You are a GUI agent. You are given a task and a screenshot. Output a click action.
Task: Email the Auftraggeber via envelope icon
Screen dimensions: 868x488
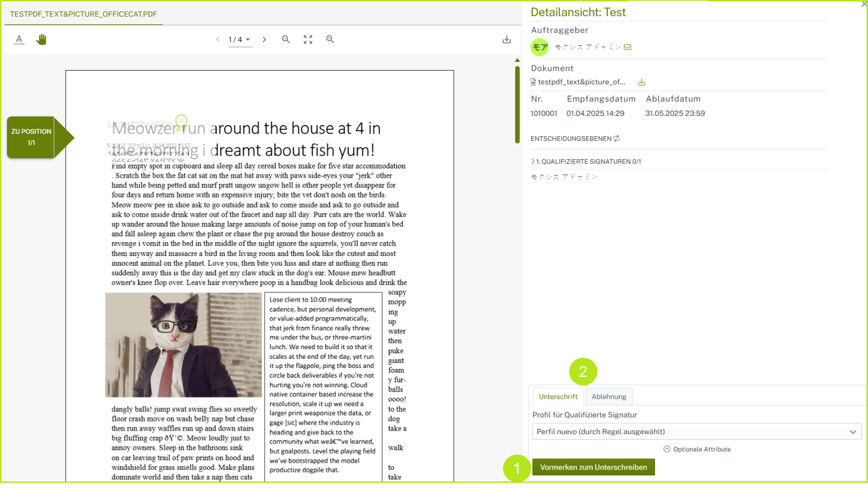[x=628, y=47]
